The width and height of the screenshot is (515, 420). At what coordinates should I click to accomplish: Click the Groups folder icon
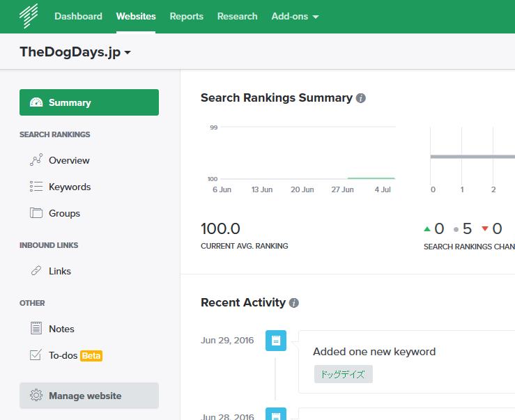tap(36, 213)
